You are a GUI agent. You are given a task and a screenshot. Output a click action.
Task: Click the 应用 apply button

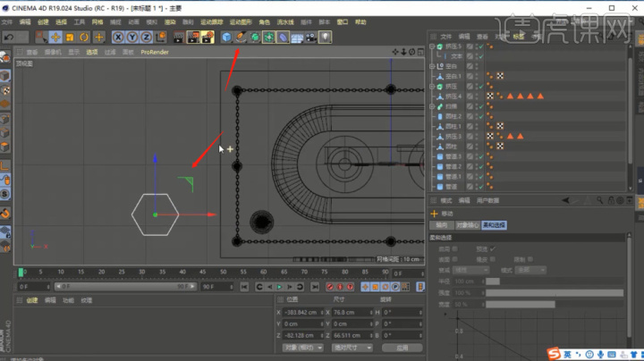pyautogui.click(x=402, y=348)
